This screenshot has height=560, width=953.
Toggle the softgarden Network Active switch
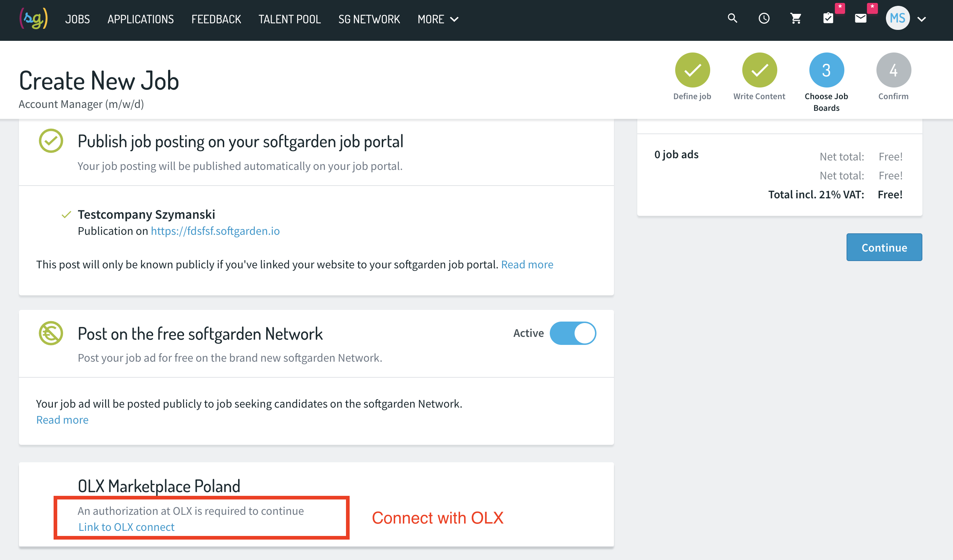point(573,333)
